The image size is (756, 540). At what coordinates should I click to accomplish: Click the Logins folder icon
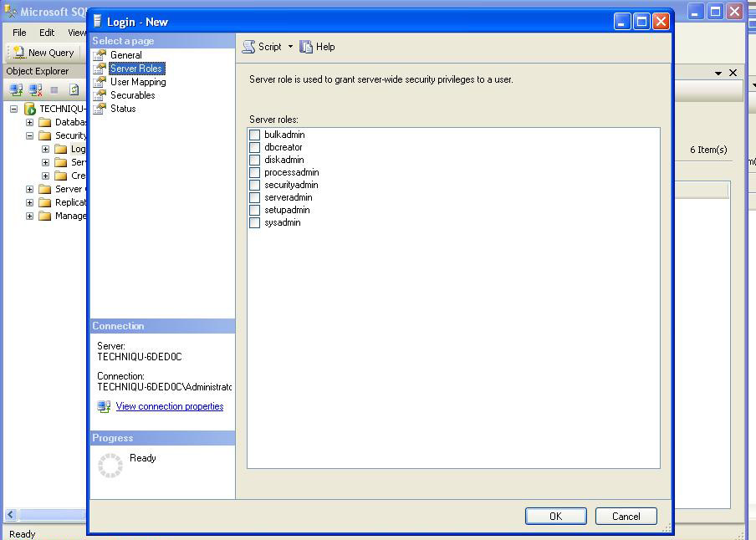(61, 149)
